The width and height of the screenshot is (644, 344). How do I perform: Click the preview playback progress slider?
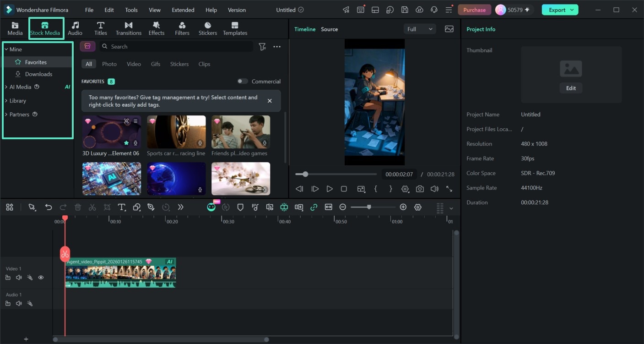coord(336,174)
